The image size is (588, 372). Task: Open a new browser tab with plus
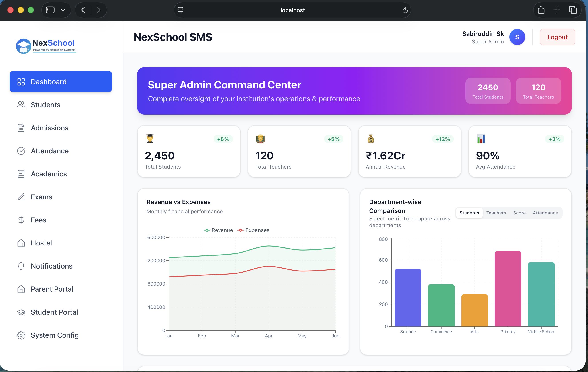557,10
